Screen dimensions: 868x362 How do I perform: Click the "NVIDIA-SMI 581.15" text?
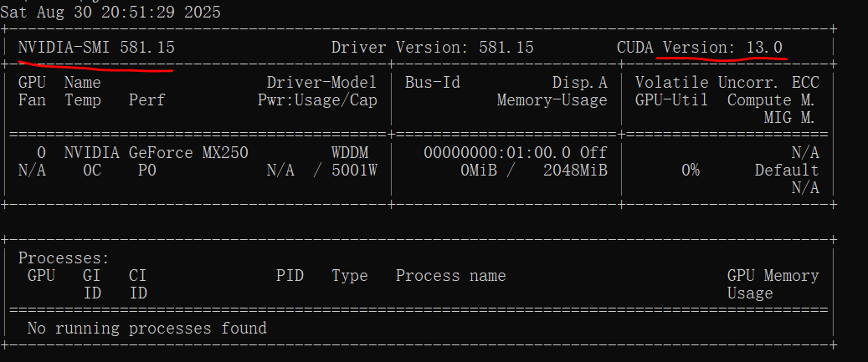pos(96,48)
